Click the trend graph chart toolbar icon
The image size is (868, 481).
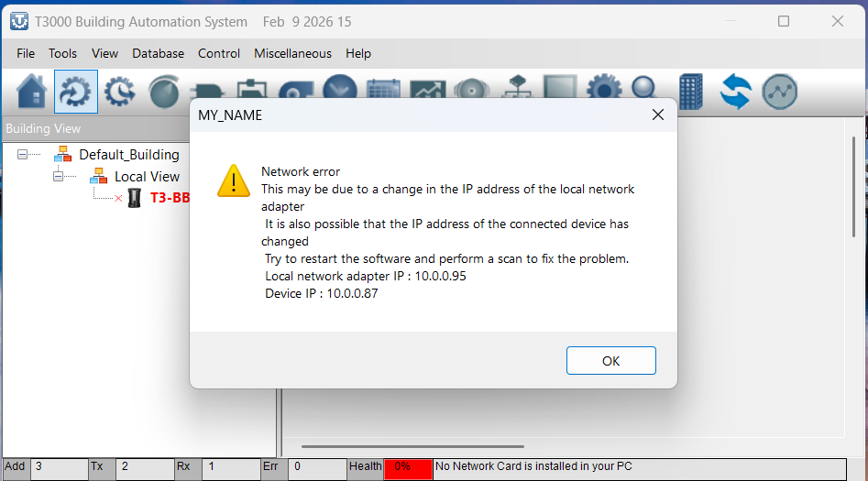(427, 90)
